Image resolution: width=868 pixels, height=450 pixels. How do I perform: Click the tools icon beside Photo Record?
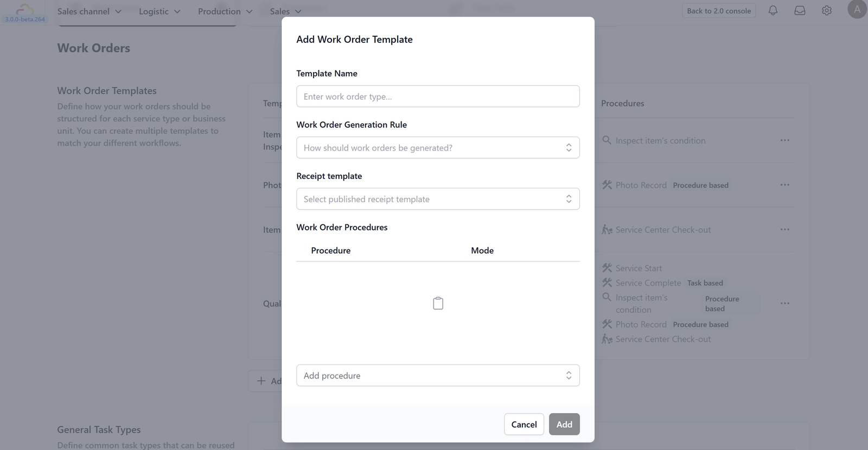point(607,184)
